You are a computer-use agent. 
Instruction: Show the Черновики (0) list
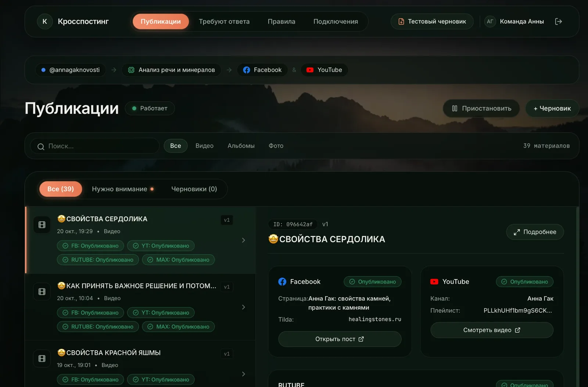tap(194, 189)
